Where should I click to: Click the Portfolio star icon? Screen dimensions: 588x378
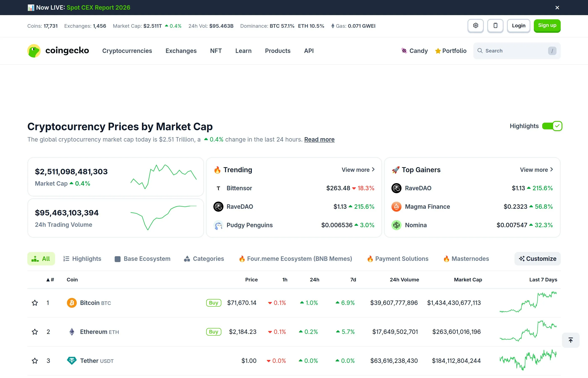coord(438,51)
